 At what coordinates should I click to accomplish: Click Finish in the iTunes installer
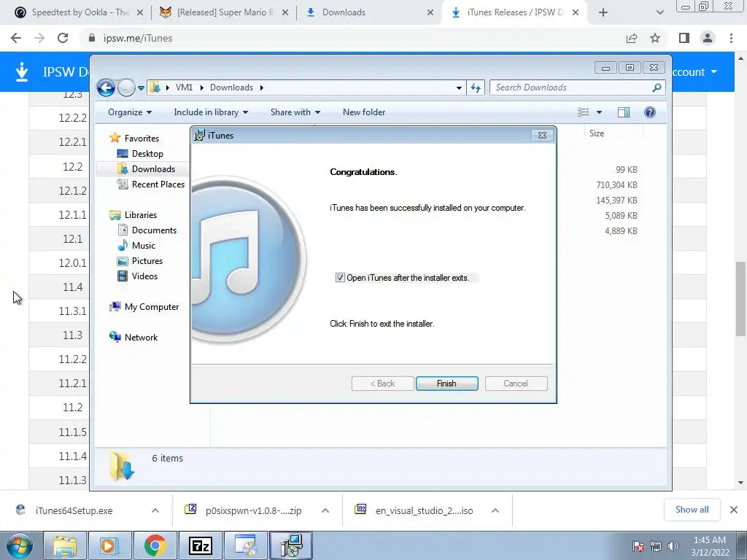pyautogui.click(x=446, y=384)
